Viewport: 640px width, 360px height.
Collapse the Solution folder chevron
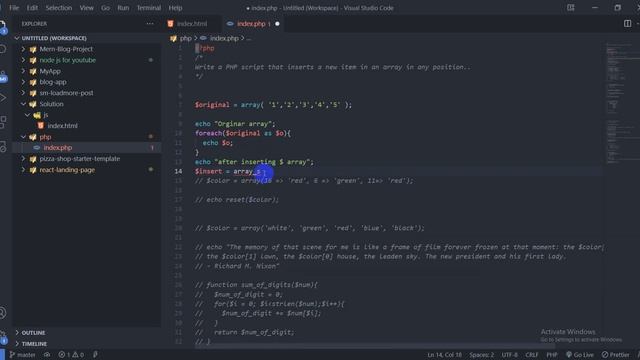pyautogui.click(x=23, y=104)
